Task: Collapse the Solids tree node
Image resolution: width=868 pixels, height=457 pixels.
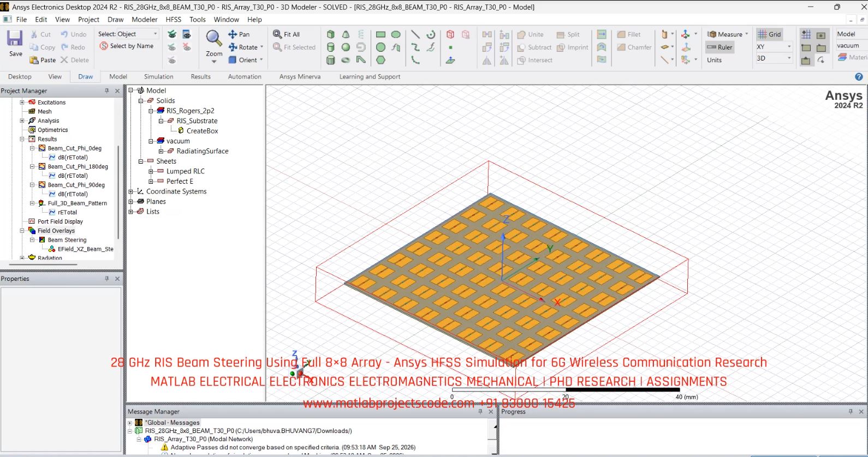Action: [x=141, y=101]
